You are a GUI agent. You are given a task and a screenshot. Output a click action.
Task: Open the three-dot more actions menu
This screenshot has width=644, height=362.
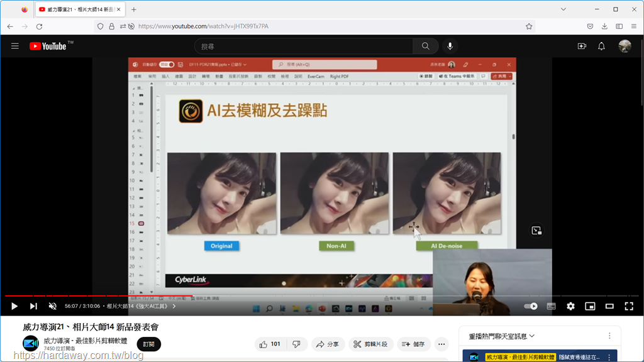click(x=441, y=344)
